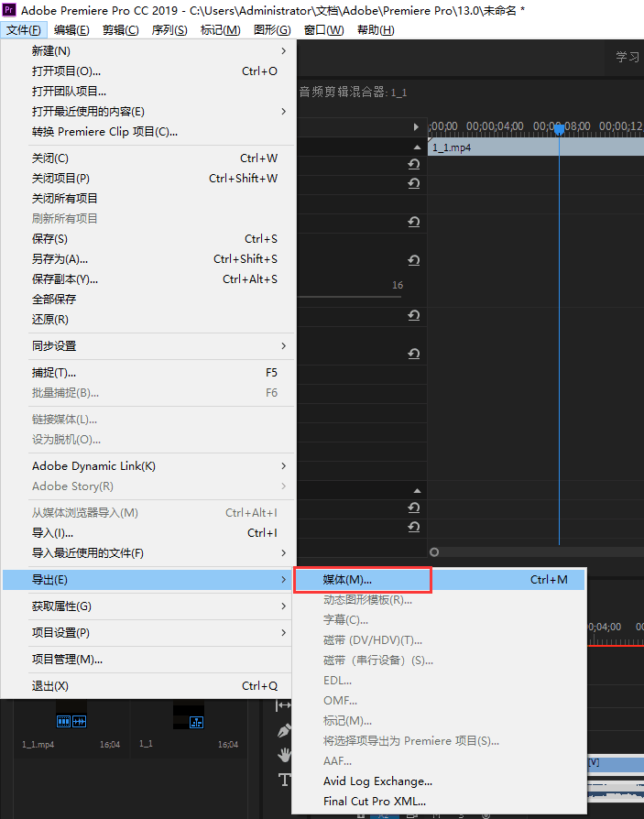Choose 打开项目(O)... from the file menu
Screen dimensions: 644x819
[147, 71]
